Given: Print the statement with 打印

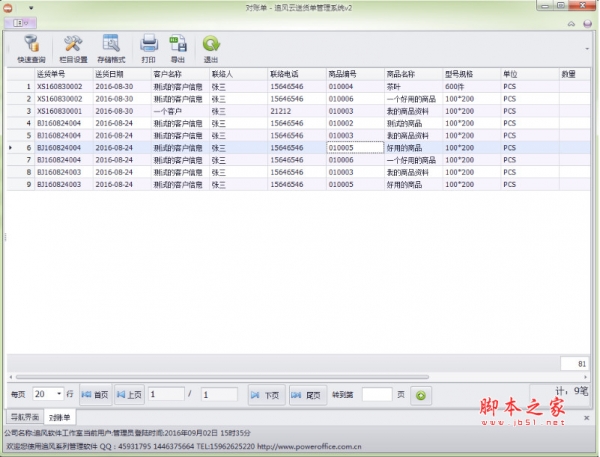Looking at the screenshot, I should [148, 49].
